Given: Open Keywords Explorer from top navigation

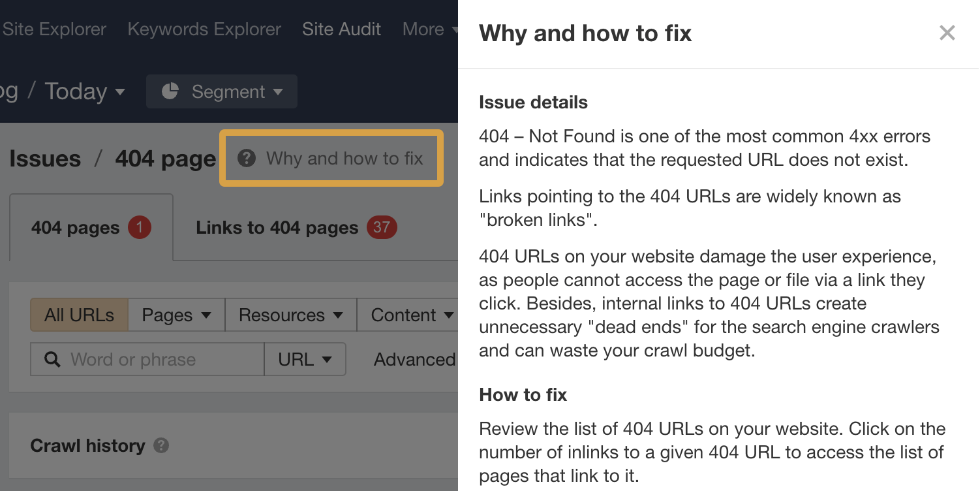Looking at the screenshot, I should tap(204, 29).
